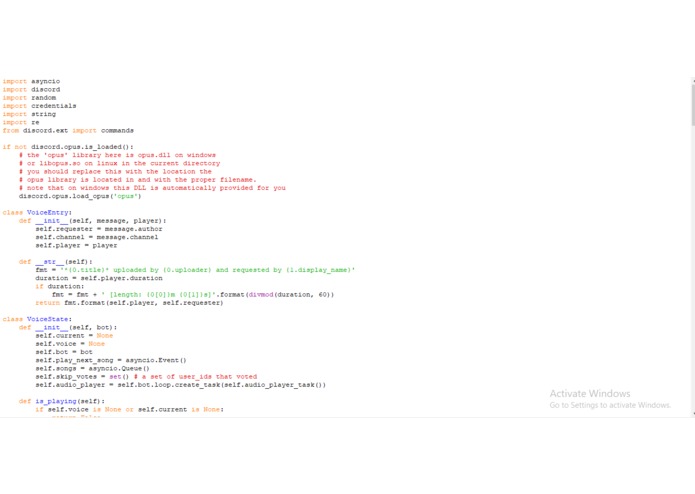
Task: Click "self.player = player" line
Action: point(76,245)
